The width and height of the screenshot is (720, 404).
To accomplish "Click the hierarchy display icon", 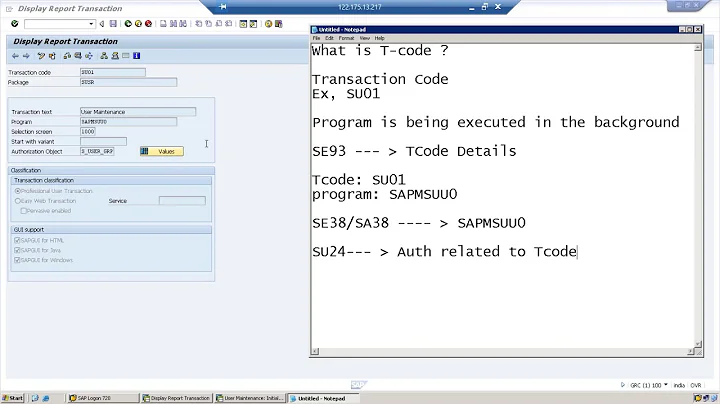I will tap(104, 56).
